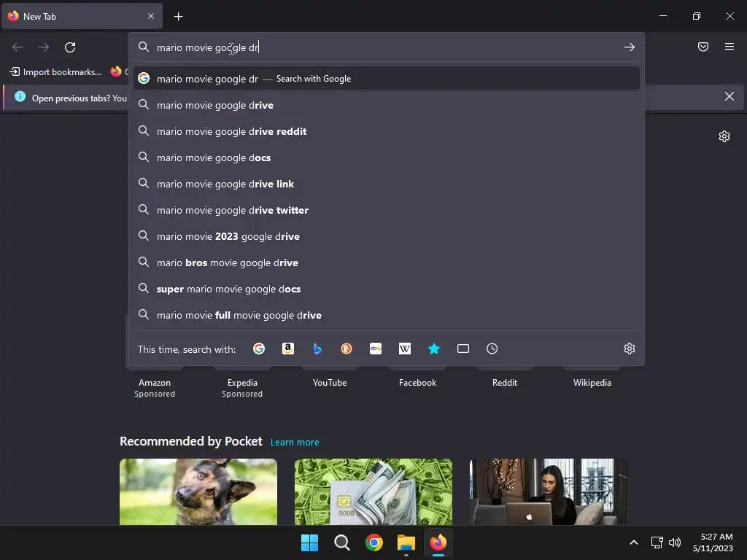The height and width of the screenshot is (560, 747).
Task: Search this time with Wikipedia icon
Action: [404, 349]
